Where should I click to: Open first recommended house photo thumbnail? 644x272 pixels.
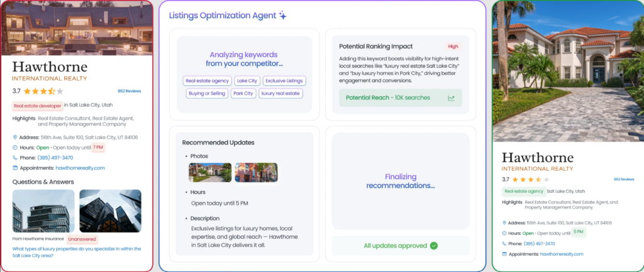pyautogui.click(x=210, y=172)
